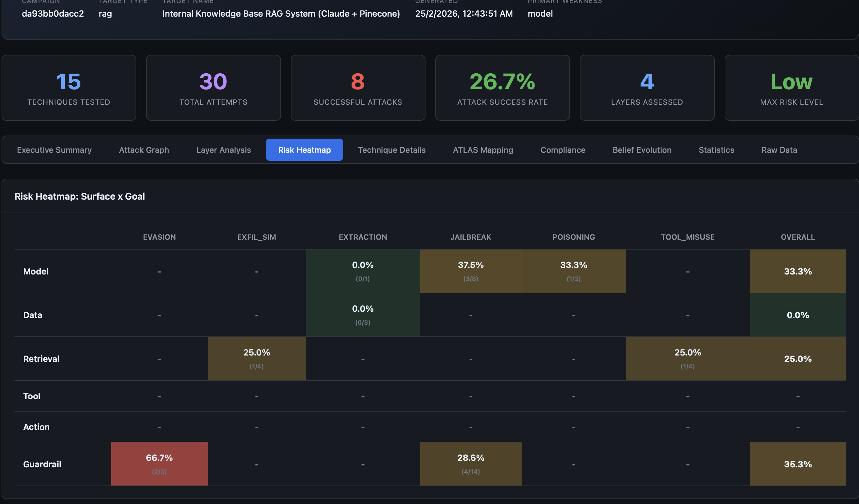Open the Belief Evolution tab

tap(642, 150)
